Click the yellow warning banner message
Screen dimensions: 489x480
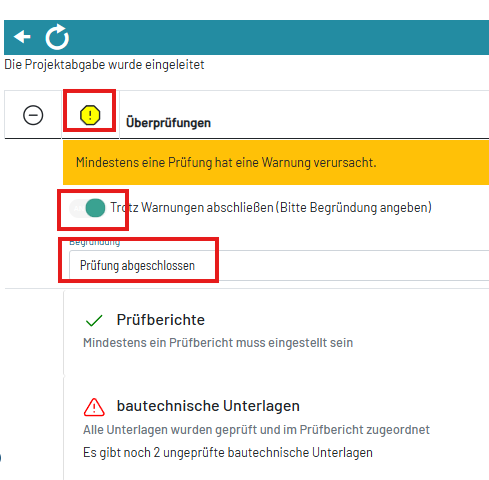pyautogui.click(x=276, y=163)
